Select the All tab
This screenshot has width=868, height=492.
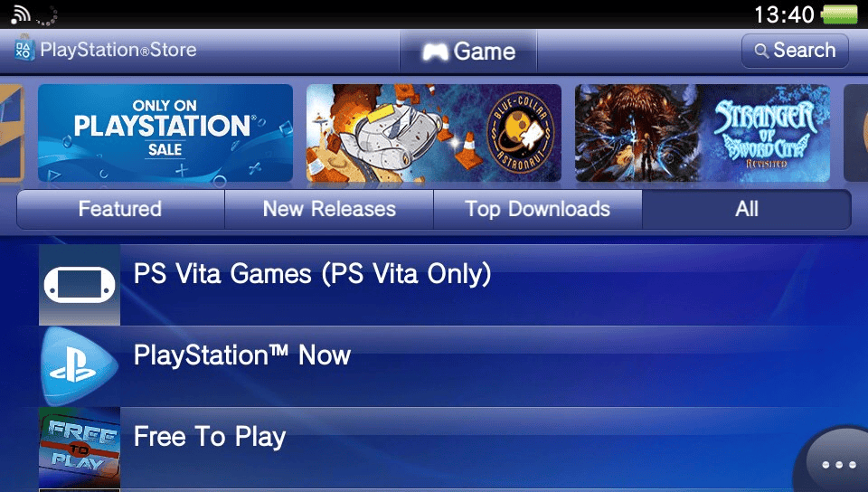click(x=747, y=209)
